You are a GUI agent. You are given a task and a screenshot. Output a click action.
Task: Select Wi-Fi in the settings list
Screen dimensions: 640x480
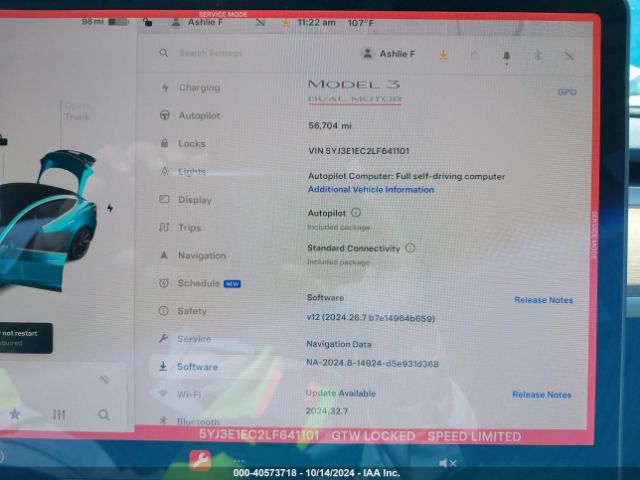pyautogui.click(x=180, y=394)
